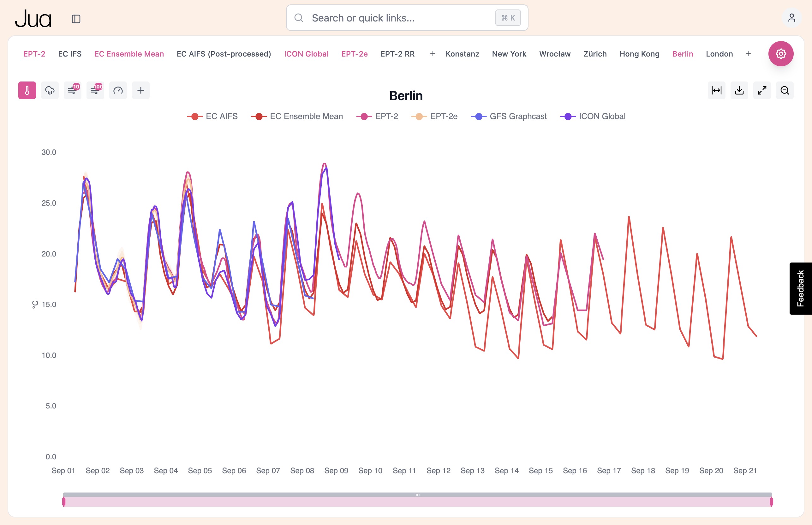Hide the EPT-2e line via its legend entry

pyautogui.click(x=435, y=116)
